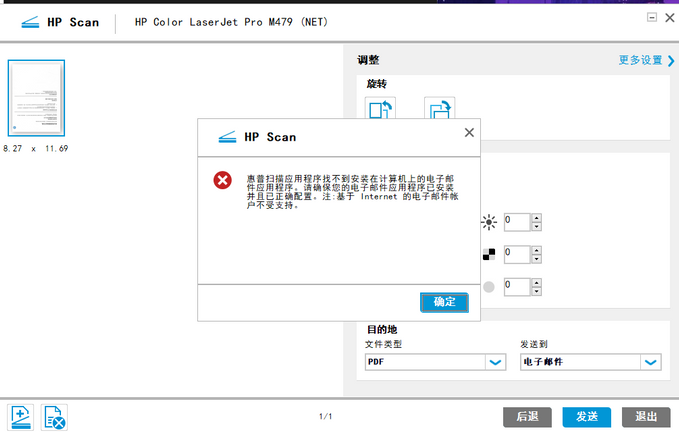Increase the contrast value with up arrow

(x=537, y=250)
